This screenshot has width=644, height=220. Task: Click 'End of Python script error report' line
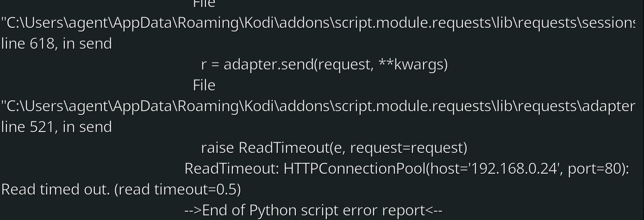point(313,211)
